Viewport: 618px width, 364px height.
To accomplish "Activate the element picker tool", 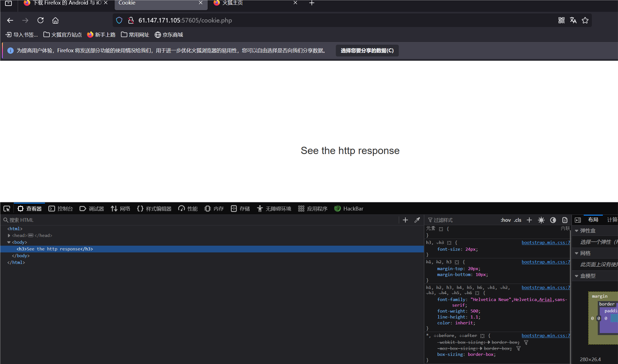I will 7,209.
